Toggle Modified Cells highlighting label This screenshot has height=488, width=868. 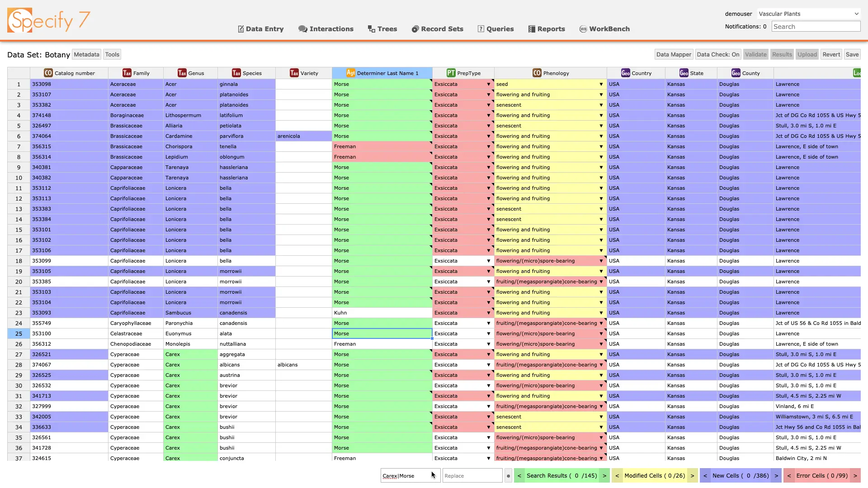coord(654,476)
